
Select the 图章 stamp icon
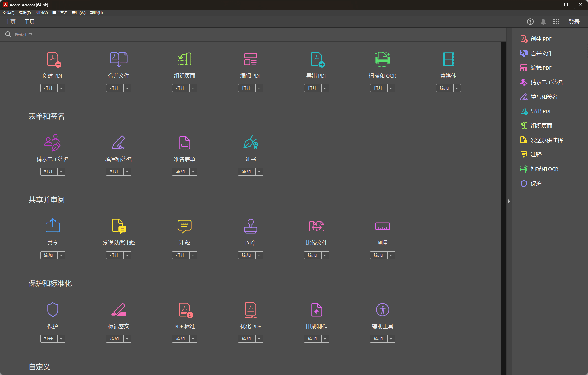[250, 226]
